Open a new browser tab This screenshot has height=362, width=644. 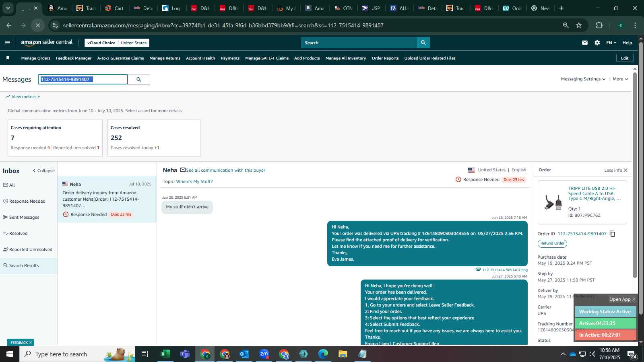(561, 8)
